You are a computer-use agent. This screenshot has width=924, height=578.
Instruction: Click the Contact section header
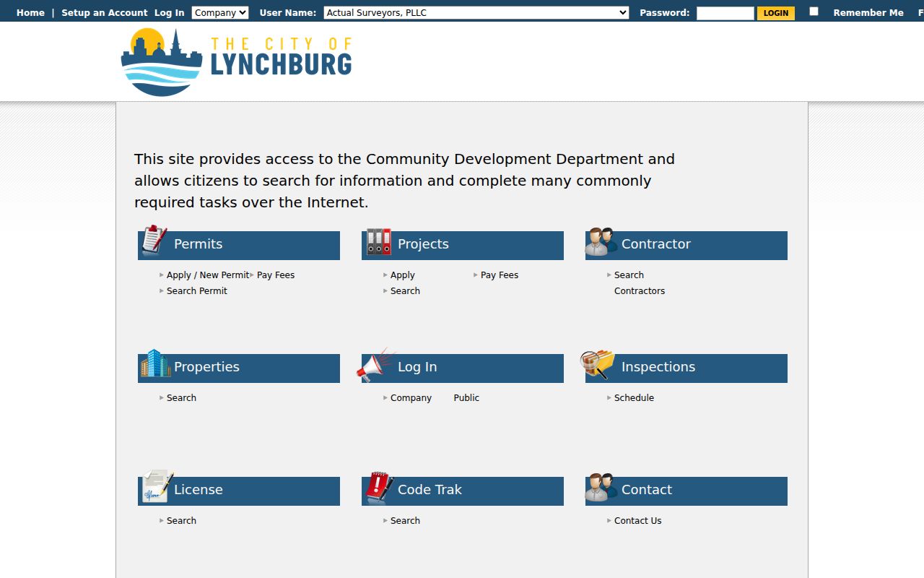click(687, 491)
